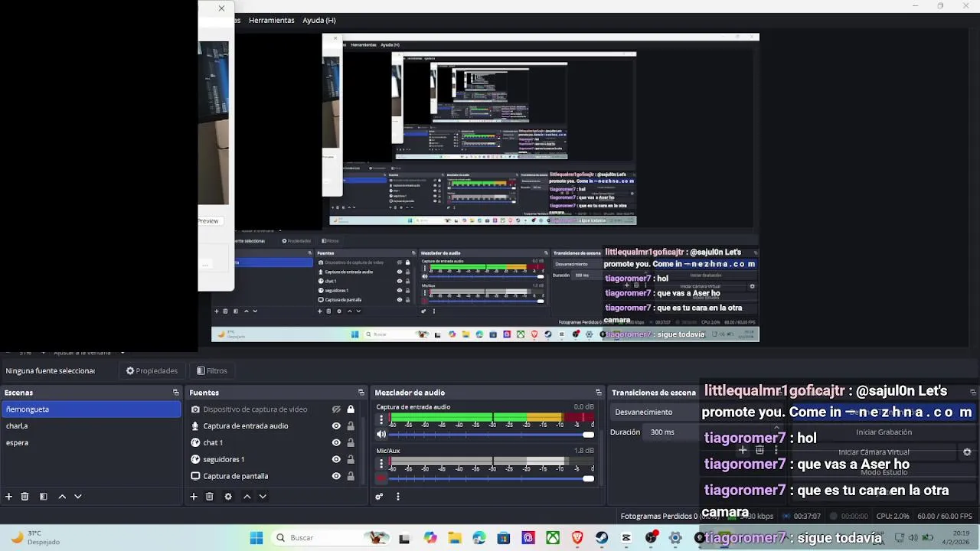Open options dots for Captura de entrada audio

[381, 420]
